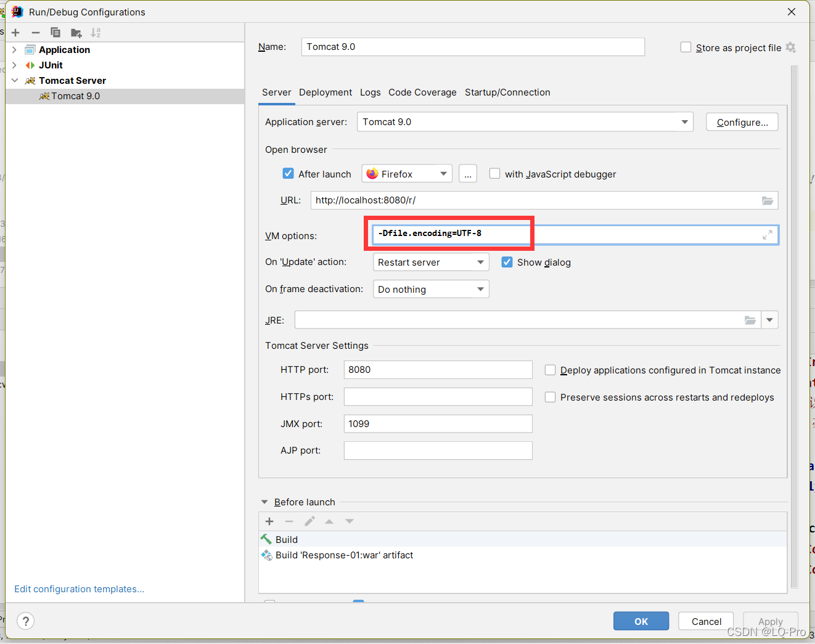Browse URL using the folder icon

pyautogui.click(x=768, y=200)
